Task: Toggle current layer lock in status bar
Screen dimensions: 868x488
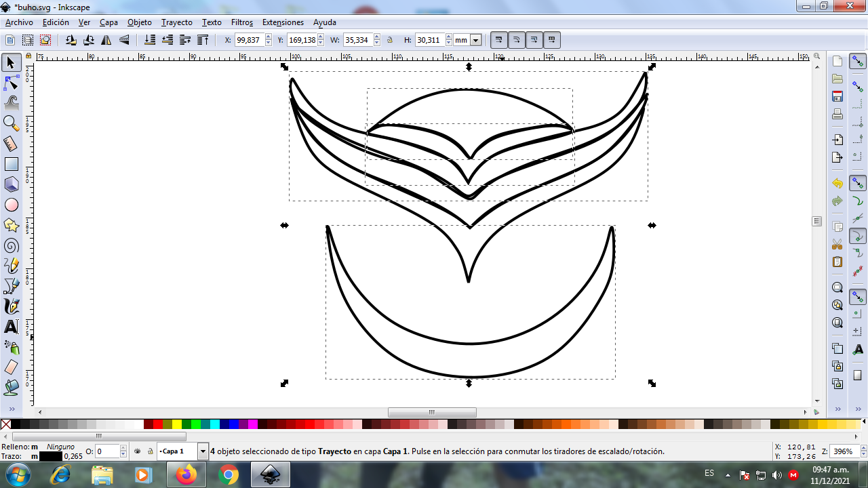Action: click(x=150, y=451)
